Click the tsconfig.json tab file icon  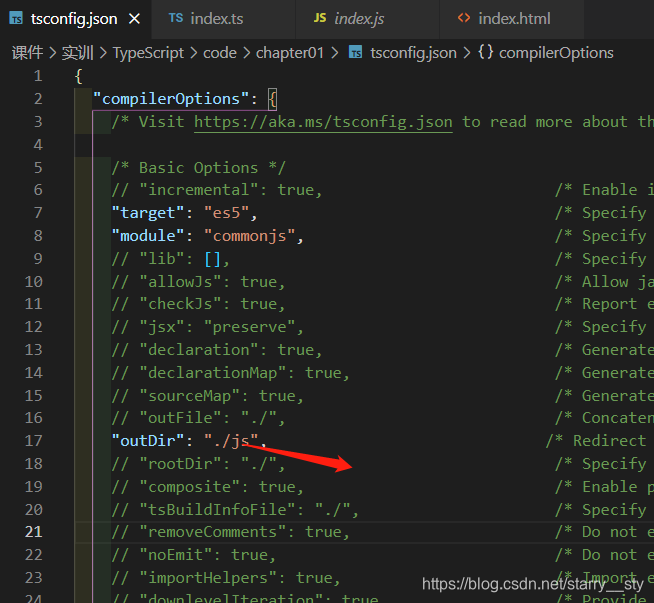[16, 19]
